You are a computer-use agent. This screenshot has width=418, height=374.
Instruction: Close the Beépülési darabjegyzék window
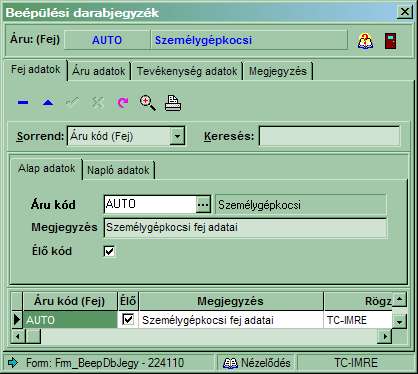point(405,12)
